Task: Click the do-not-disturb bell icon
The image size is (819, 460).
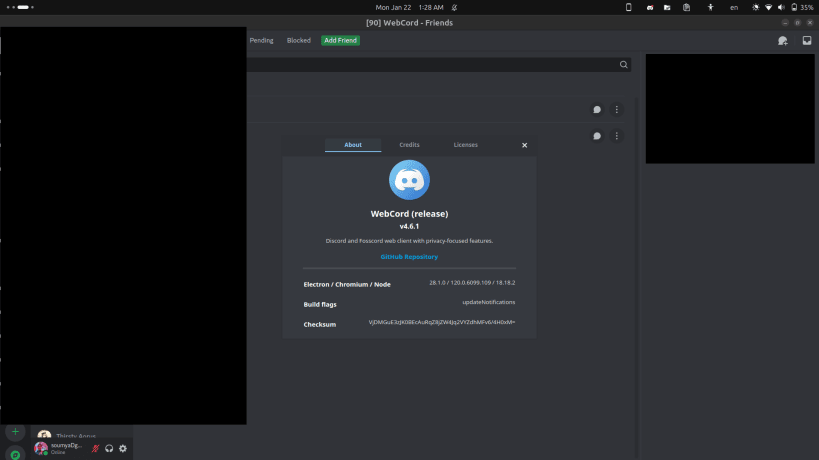Action: coord(454,7)
